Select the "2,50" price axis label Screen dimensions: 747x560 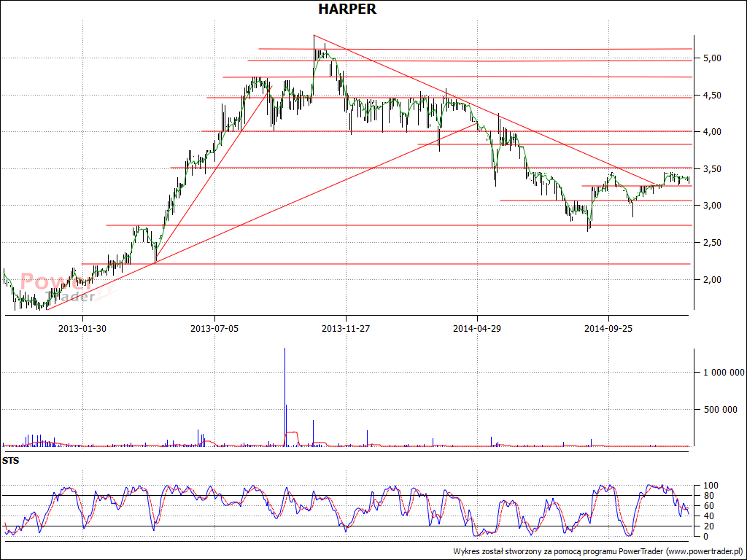click(712, 243)
